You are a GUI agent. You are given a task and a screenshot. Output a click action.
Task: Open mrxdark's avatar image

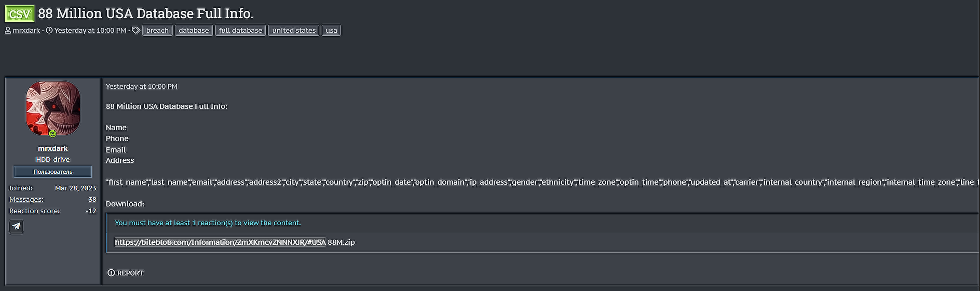click(x=53, y=108)
